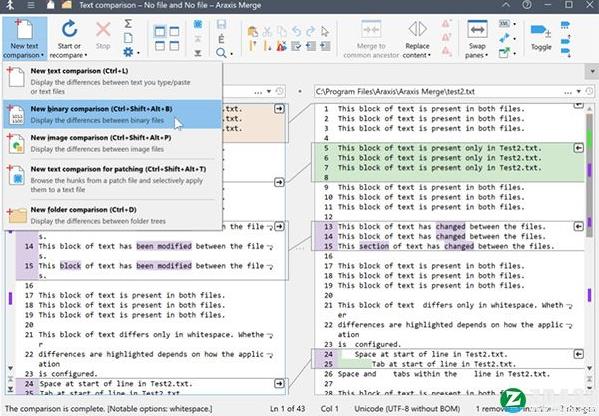Screen dimensions: 599x416
Task: Click 'Unicode (UTF-8 without BOM)' status entry
Action: [407, 408]
